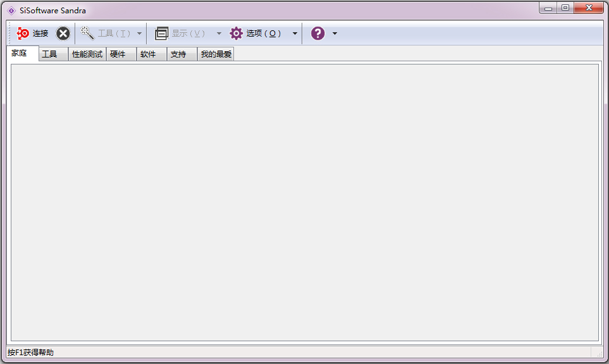This screenshot has height=364, width=609.
Task: Switch to the 工具 tab
Action: pyautogui.click(x=53, y=54)
